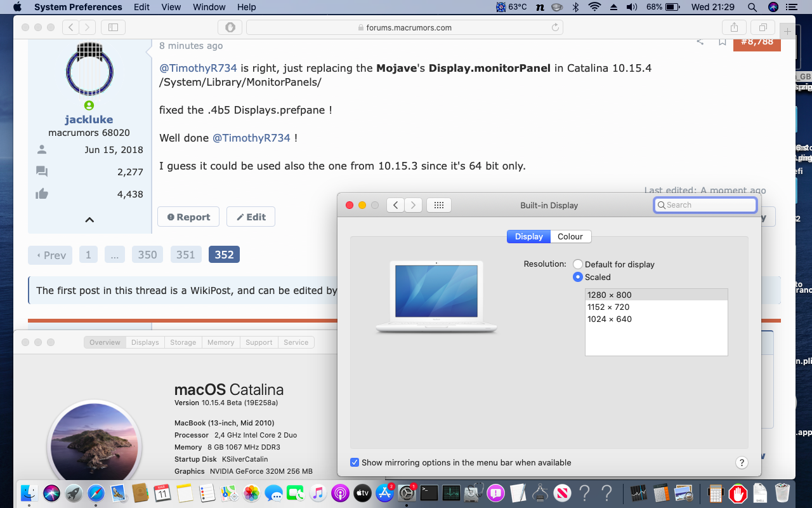Go to Prev page
The width and height of the screenshot is (812, 508).
tap(50, 255)
